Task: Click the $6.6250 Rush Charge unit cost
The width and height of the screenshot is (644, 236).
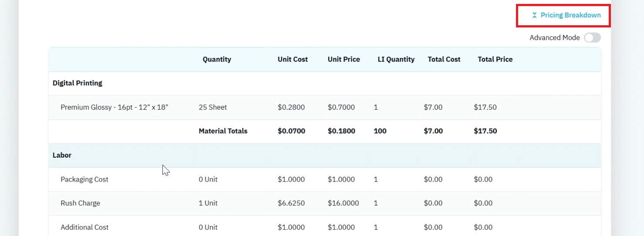Action: point(291,203)
